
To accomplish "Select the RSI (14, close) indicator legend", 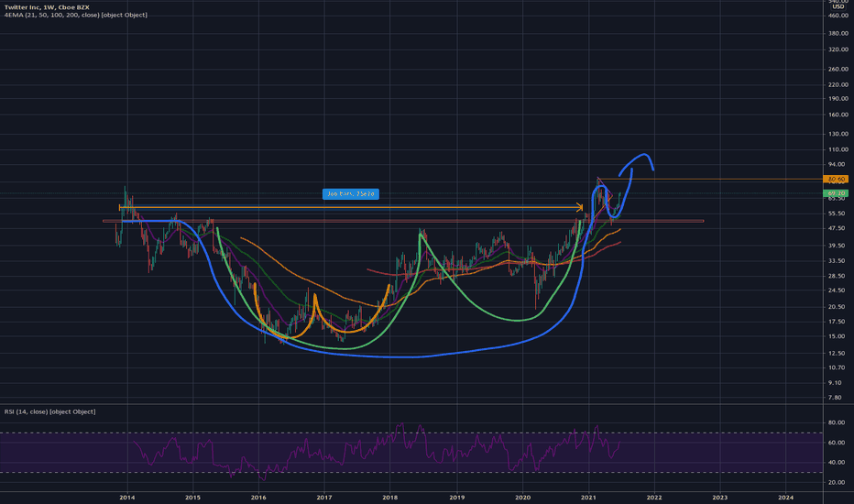I will click(x=49, y=411).
